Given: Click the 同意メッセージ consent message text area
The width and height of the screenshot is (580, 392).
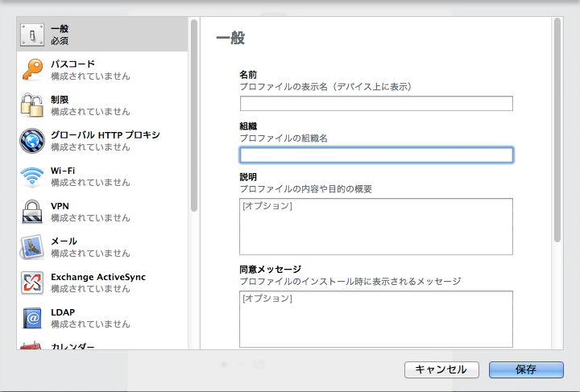Looking at the screenshot, I should (x=376, y=318).
